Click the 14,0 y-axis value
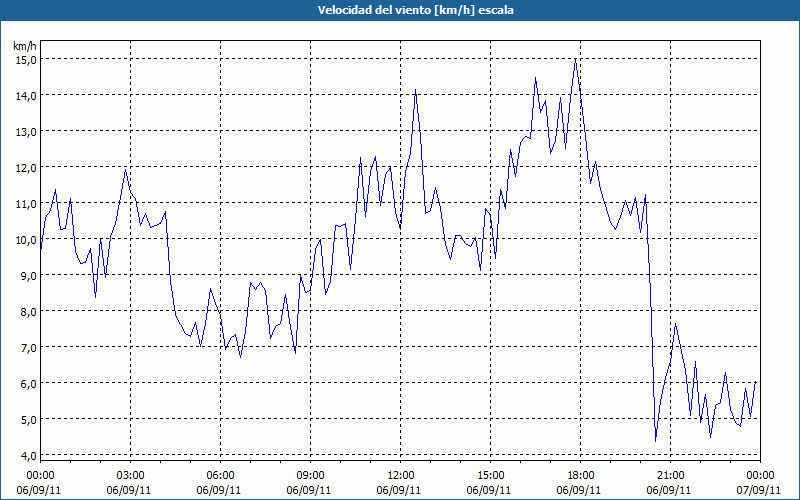This screenshot has width=800, height=500. (25, 95)
